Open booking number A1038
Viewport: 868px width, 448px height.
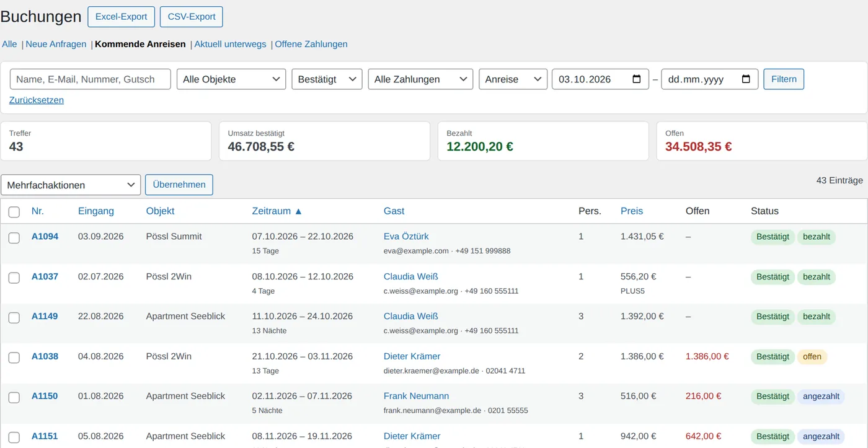point(45,356)
